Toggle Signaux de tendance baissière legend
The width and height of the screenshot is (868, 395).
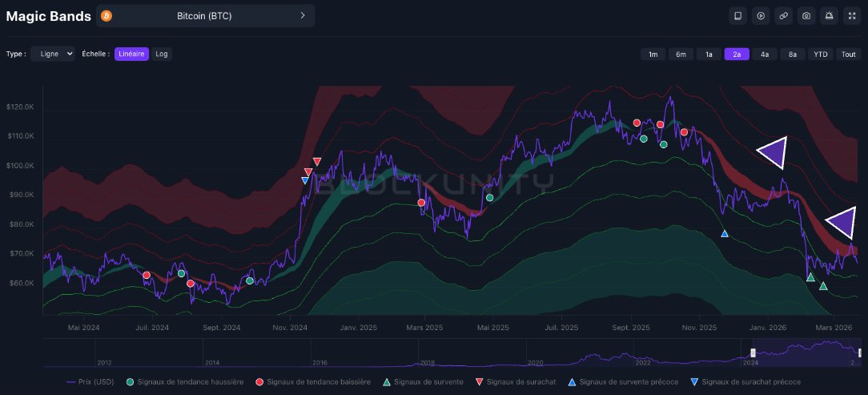tap(313, 381)
